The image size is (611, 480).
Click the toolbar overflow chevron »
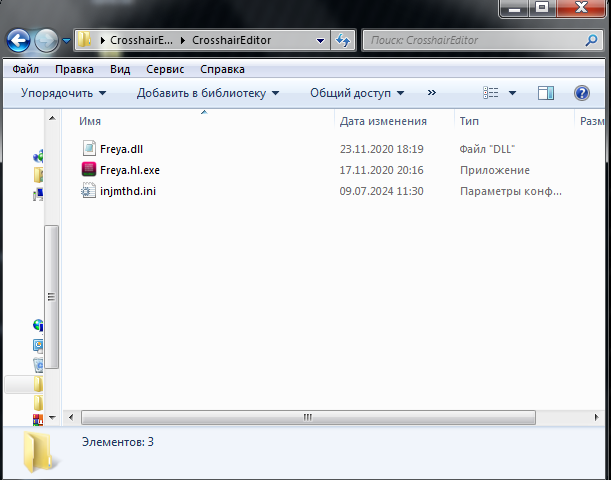[432, 93]
